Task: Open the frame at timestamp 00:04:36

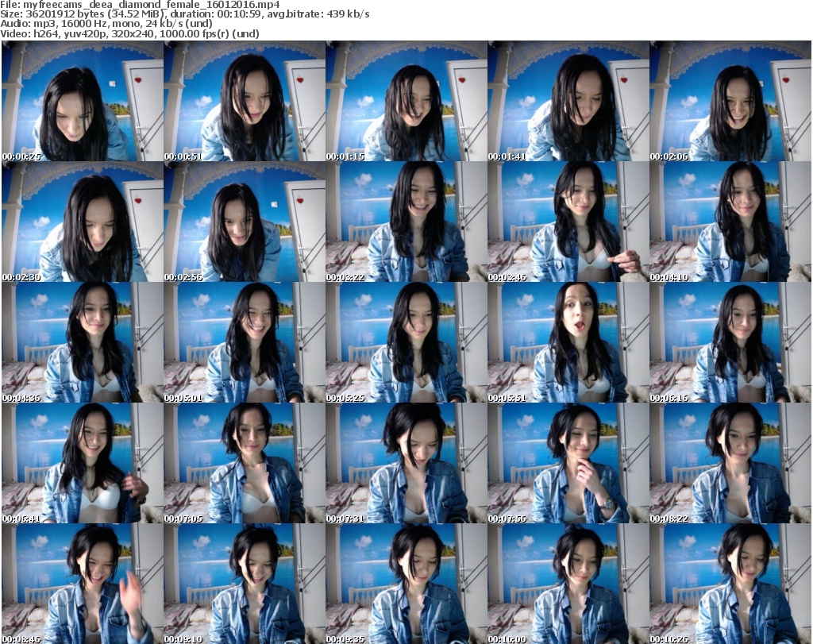Action: click(x=83, y=343)
